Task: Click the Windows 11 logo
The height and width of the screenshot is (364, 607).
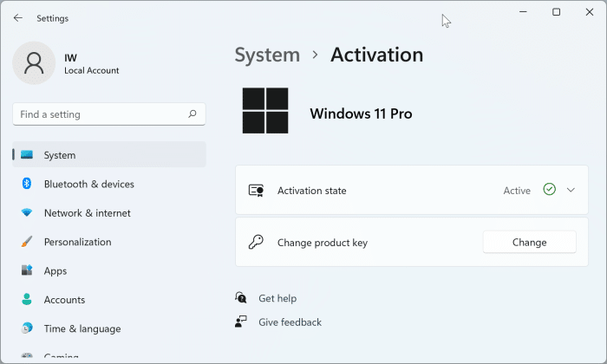Action: click(x=265, y=111)
